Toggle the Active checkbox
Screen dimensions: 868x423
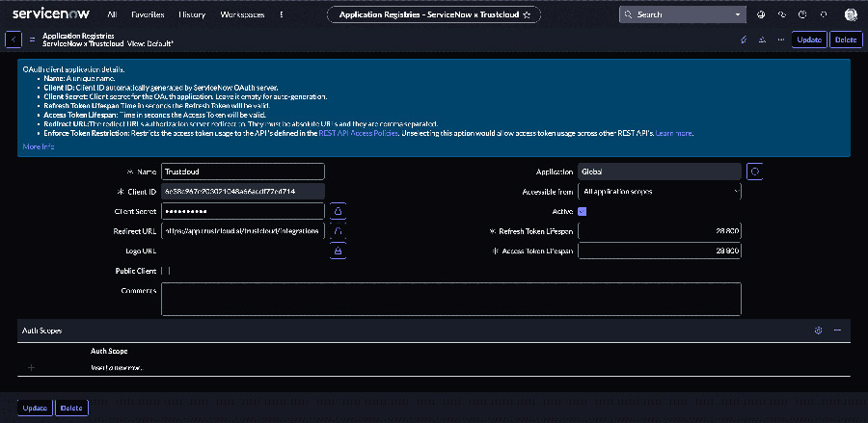coord(582,211)
